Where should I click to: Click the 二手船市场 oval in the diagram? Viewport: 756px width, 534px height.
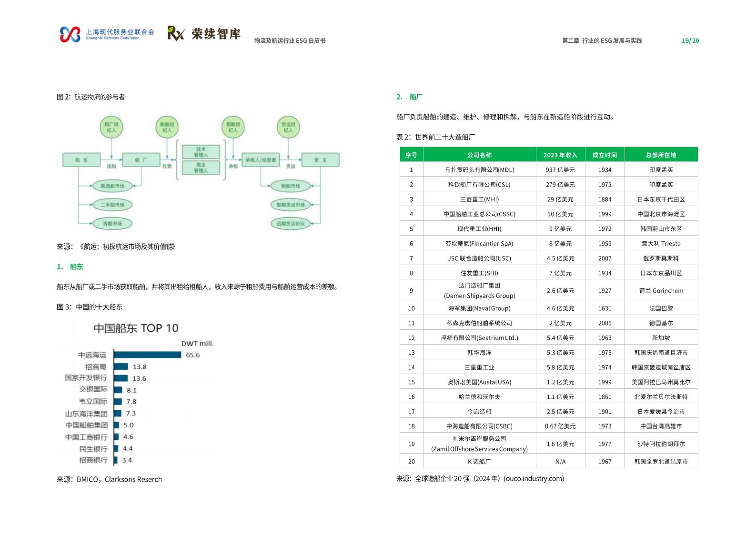click(x=112, y=205)
